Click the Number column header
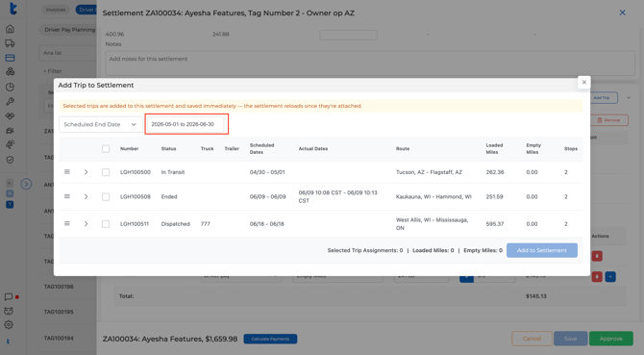 click(x=130, y=149)
